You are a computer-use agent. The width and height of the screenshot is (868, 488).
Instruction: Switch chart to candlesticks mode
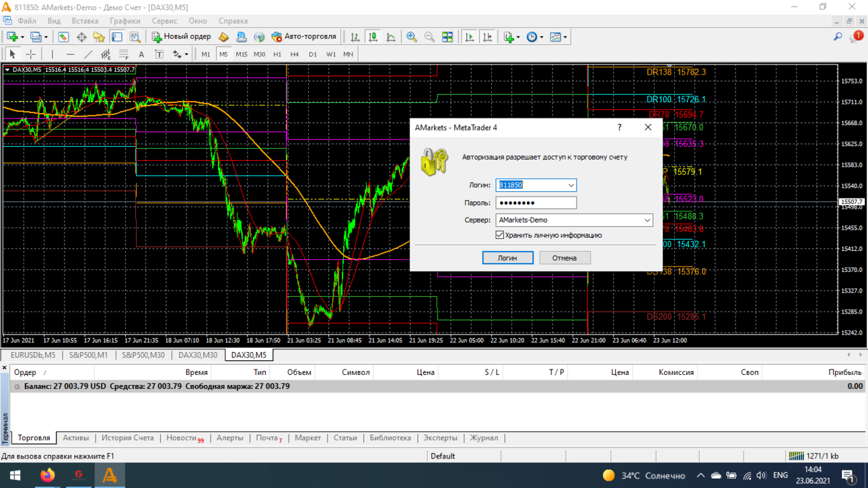[373, 37]
